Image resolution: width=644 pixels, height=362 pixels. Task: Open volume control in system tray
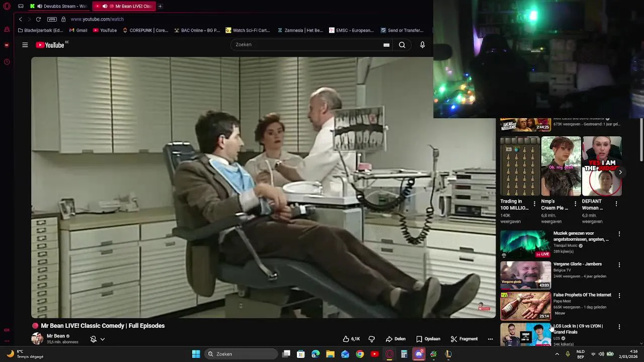[601, 354]
